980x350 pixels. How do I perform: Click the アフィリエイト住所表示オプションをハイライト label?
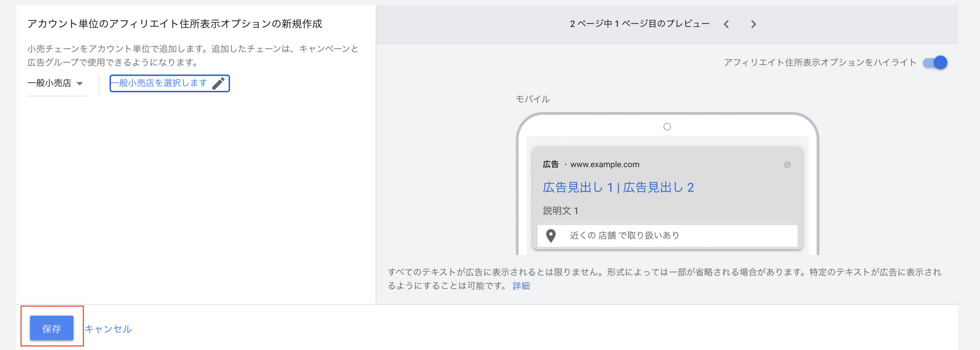820,62
